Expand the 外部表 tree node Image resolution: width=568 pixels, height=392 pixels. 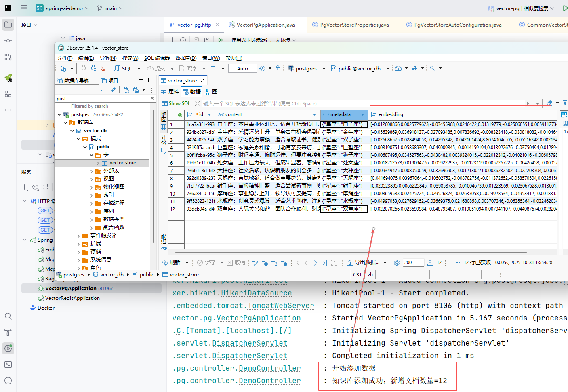(92, 171)
